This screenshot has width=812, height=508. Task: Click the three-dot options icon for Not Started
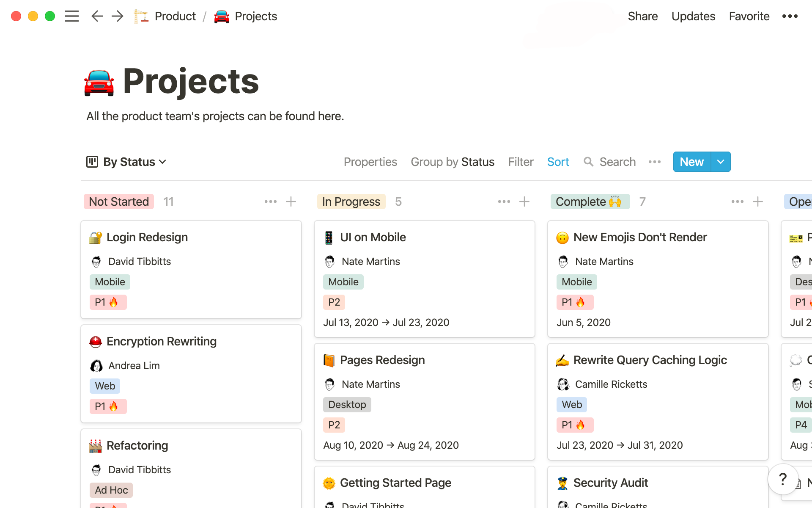(x=270, y=201)
